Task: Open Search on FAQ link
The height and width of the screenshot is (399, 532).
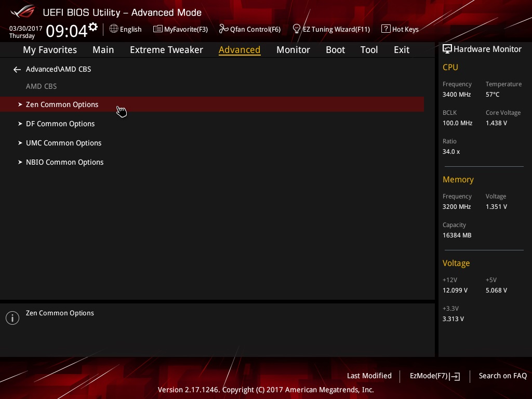Action: coord(502,376)
